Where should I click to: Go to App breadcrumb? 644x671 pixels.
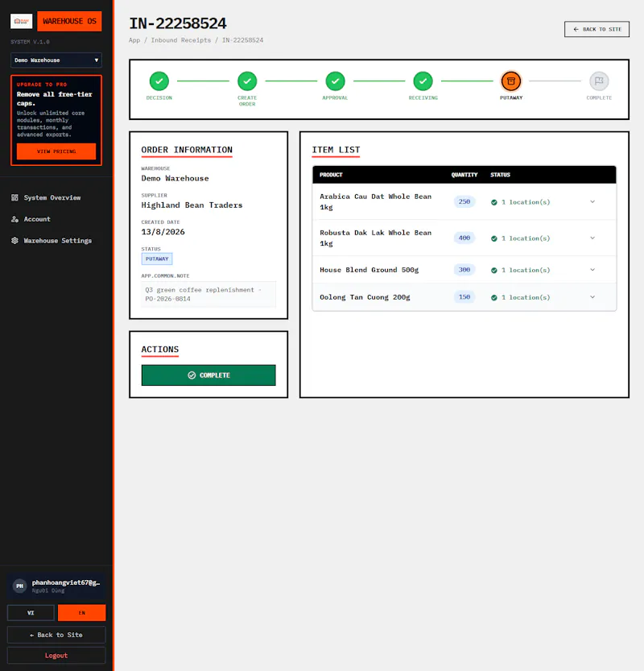(x=134, y=40)
